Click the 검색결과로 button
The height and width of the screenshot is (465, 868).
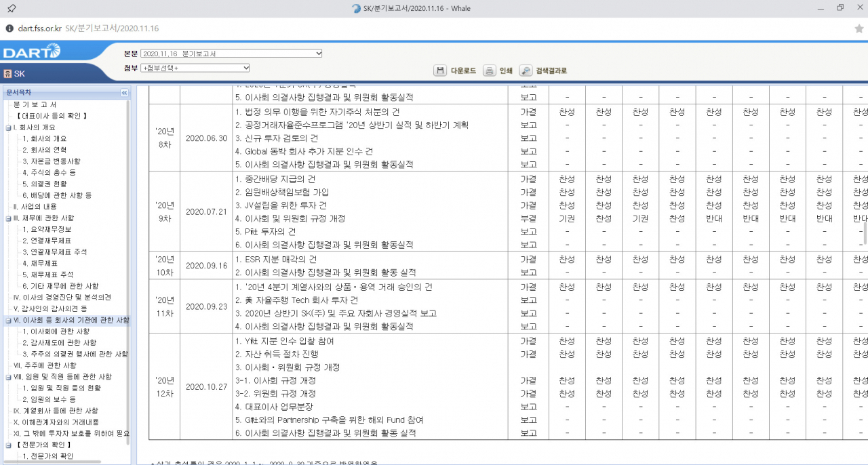[x=543, y=70]
